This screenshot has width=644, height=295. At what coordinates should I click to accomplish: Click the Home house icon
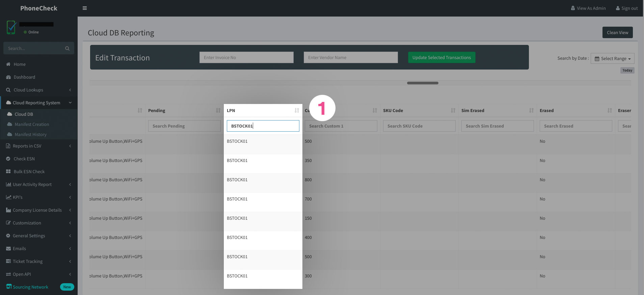[x=8, y=64]
